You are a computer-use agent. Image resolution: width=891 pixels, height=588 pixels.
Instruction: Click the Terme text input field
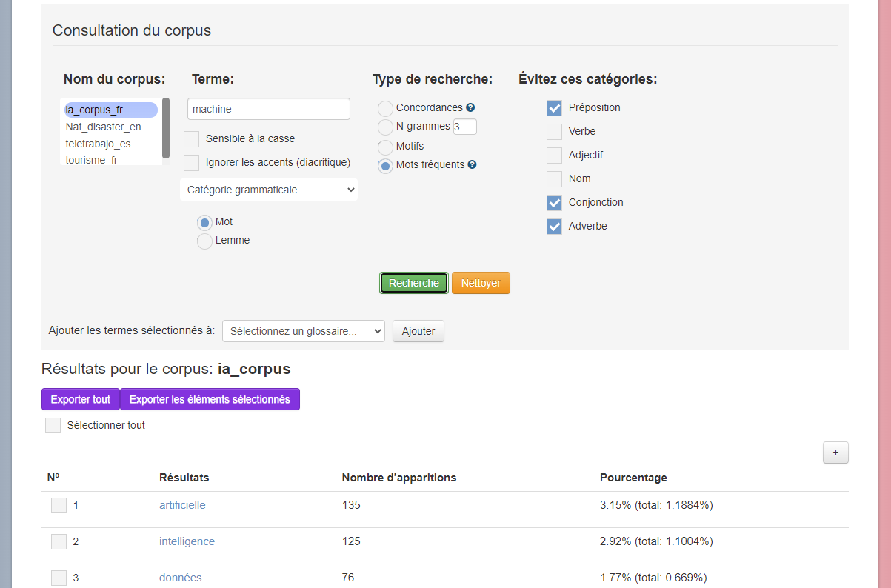click(268, 109)
